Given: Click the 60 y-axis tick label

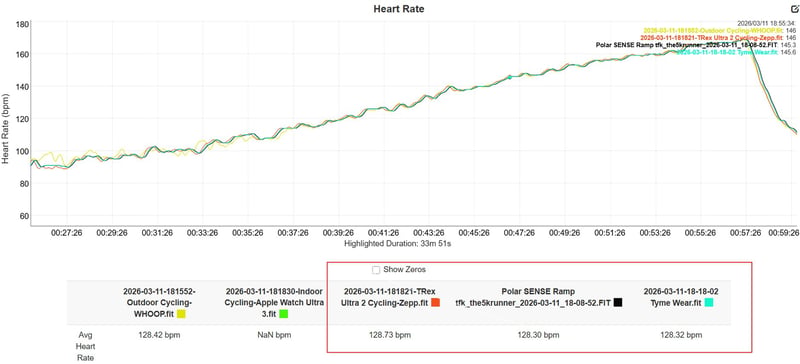Looking at the screenshot, I should click(x=23, y=216).
